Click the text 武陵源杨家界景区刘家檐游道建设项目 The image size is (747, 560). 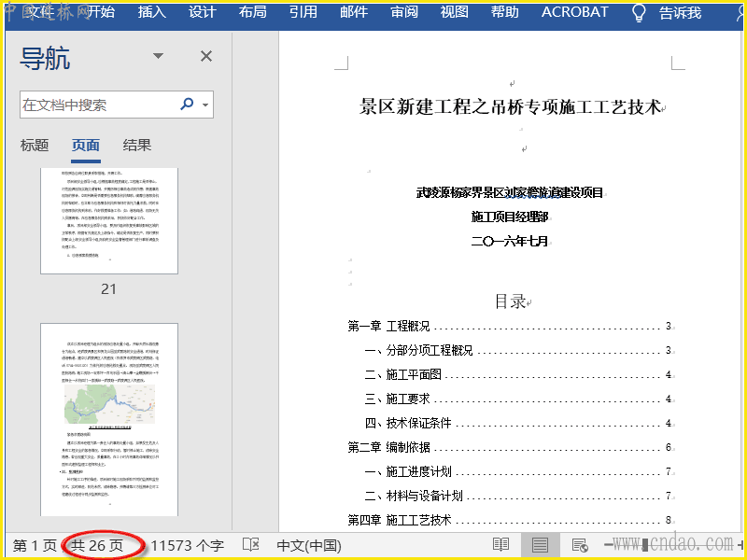(x=510, y=192)
